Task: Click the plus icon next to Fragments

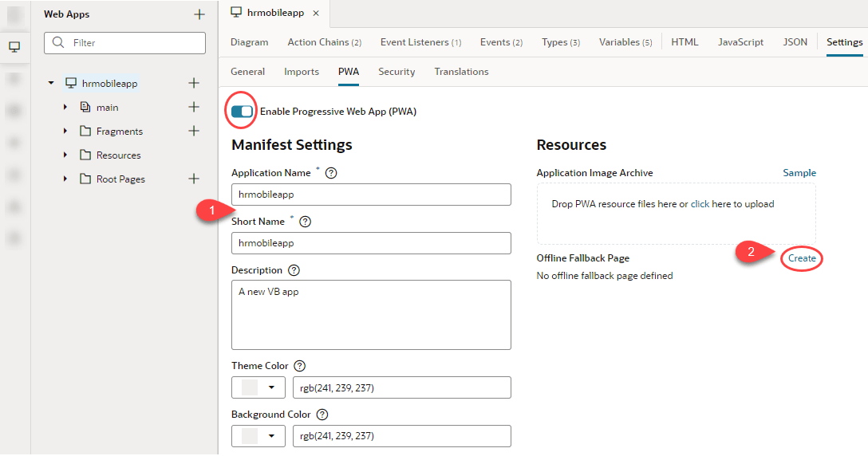Action: pos(194,131)
